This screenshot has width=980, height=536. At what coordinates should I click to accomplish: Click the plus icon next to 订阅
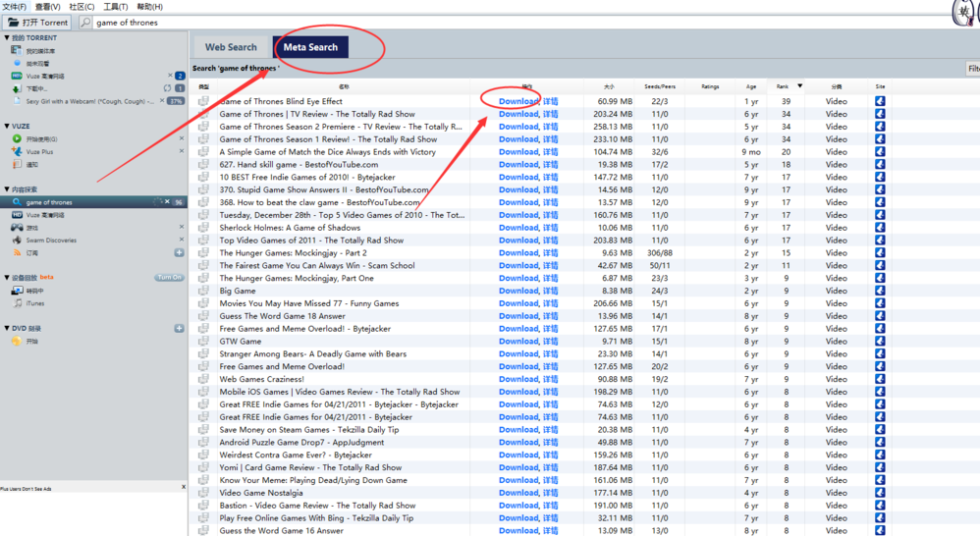pos(179,253)
